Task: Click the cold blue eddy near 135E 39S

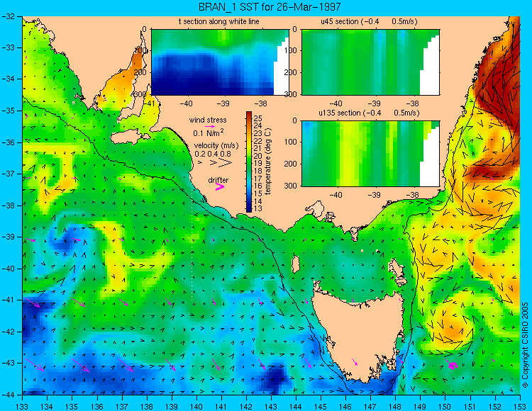Action: coord(65,239)
